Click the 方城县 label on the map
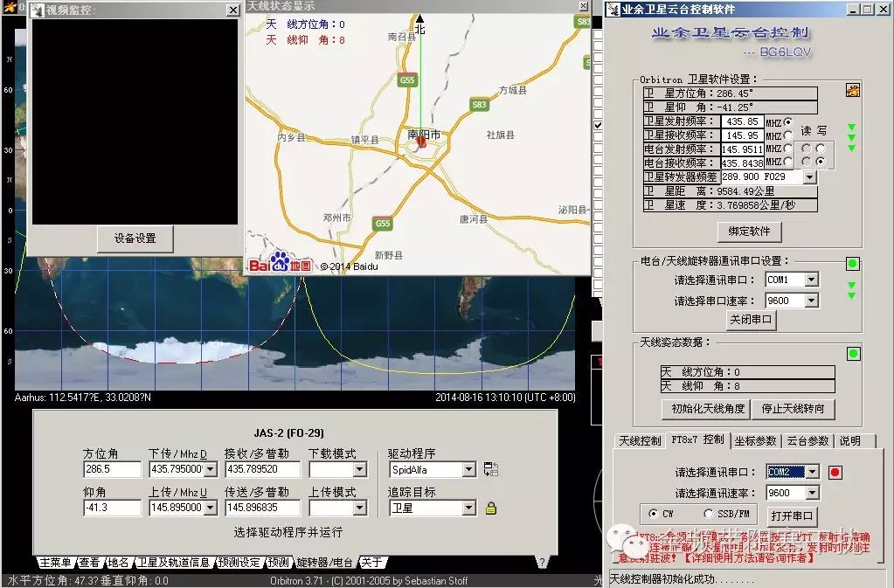This screenshot has height=588, width=894. 513,90
